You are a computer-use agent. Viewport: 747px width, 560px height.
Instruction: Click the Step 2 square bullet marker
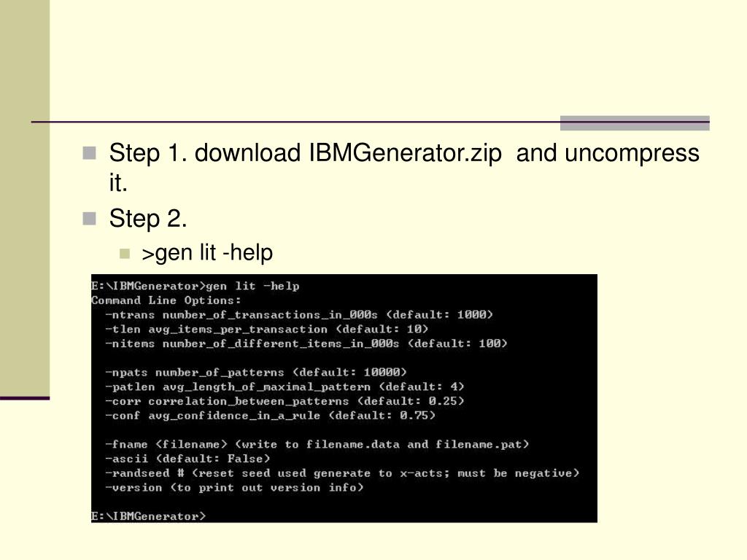[89, 219]
